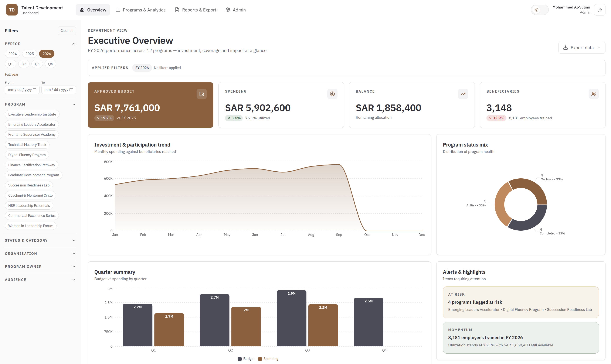Expand the Program Owner filter section
The width and height of the screenshot is (611, 364).
point(40,267)
